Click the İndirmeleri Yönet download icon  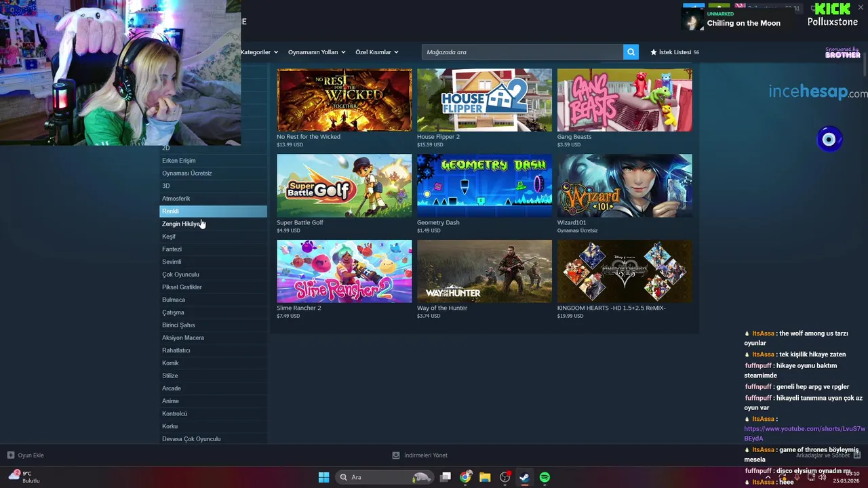pyautogui.click(x=396, y=455)
